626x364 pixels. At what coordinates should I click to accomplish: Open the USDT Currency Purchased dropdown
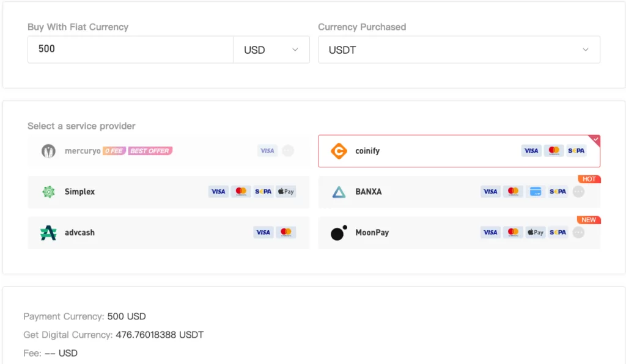[x=457, y=49]
